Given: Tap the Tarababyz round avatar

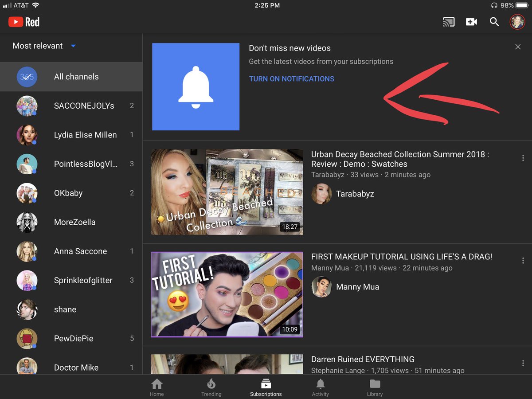Looking at the screenshot, I should point(321,194).
